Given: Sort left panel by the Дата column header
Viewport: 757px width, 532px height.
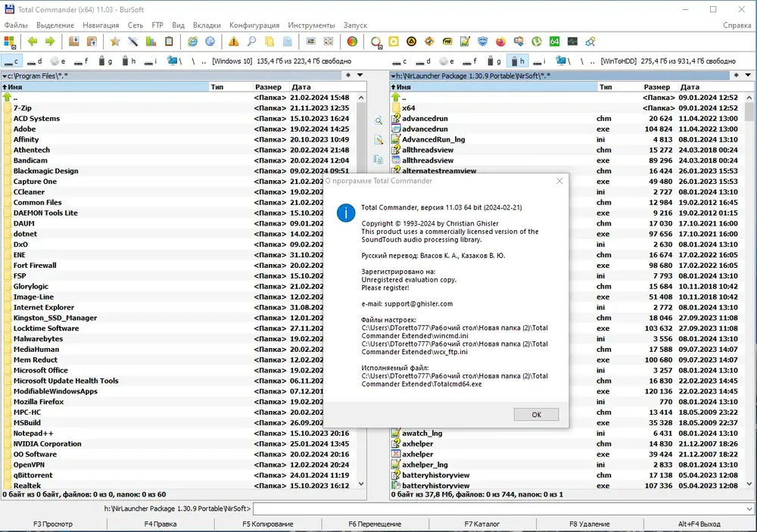Looking at the screenshot, I should pyautogui.click(x=328, y=87).
